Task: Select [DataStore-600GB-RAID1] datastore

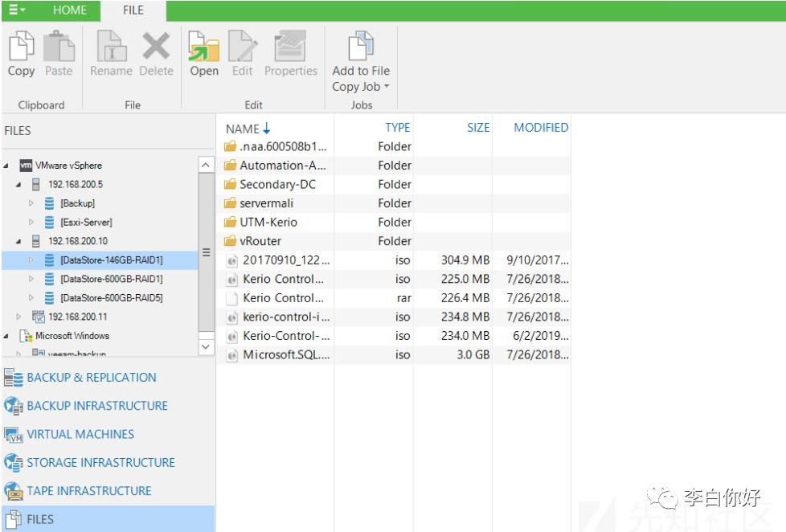Action: (x=111, y=279)
